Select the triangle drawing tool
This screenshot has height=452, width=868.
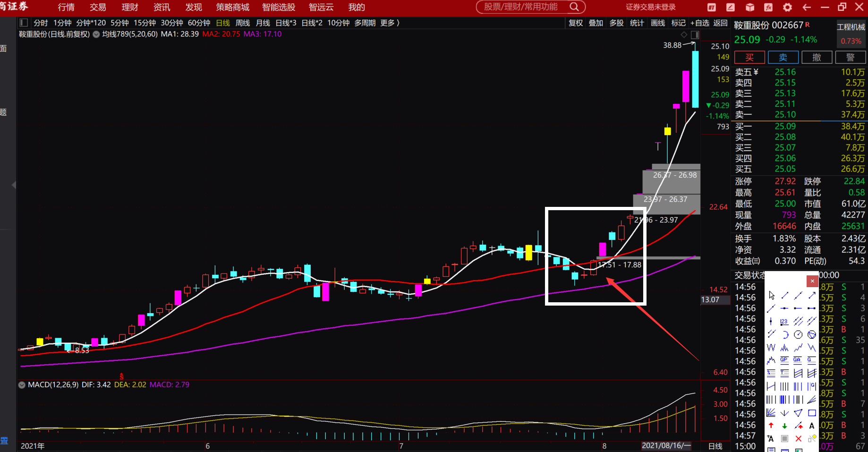798,413
